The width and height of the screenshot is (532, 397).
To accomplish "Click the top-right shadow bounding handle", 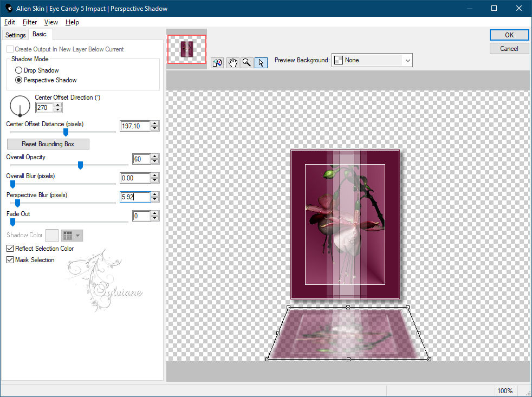I will [x=407, y=307].
